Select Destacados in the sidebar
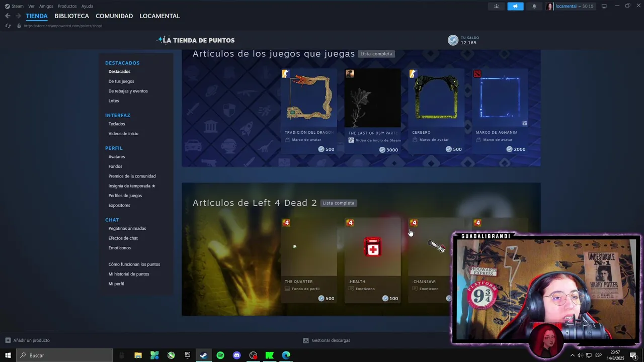644x362 pixels. [119, 71]
